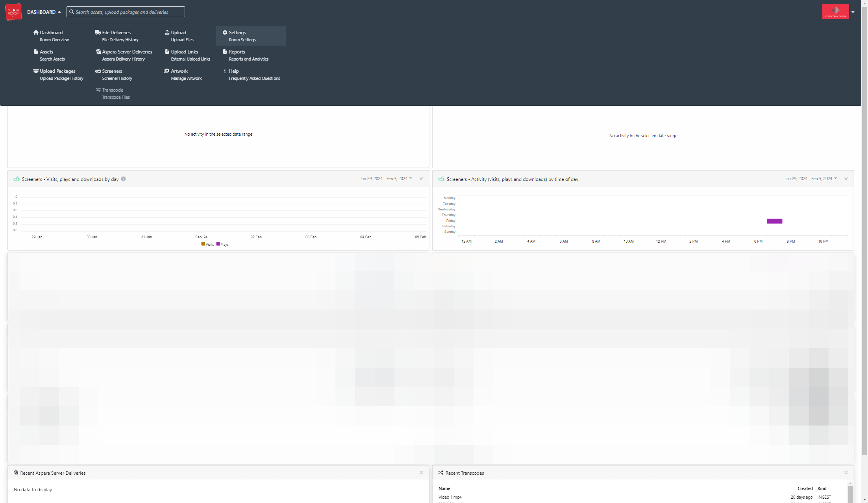868x503 pixels.
Task: Open the Upload Links icon
Action: coord(167,52)
